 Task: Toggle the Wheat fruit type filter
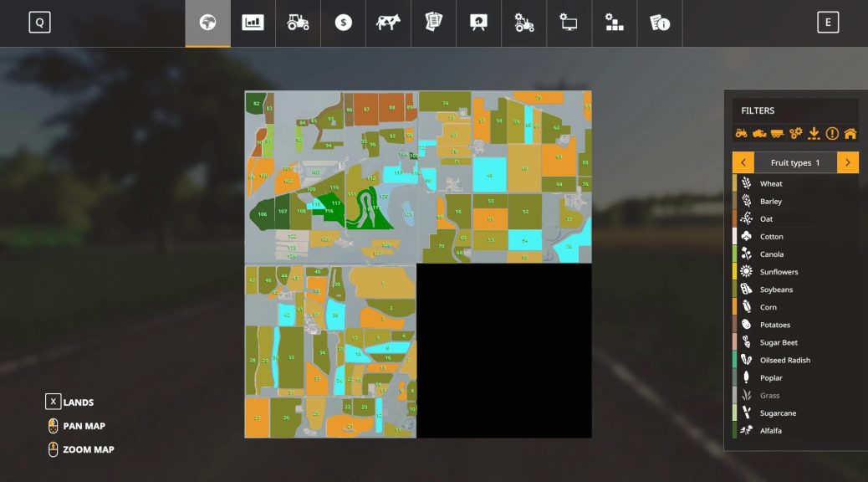pos(772,183)
